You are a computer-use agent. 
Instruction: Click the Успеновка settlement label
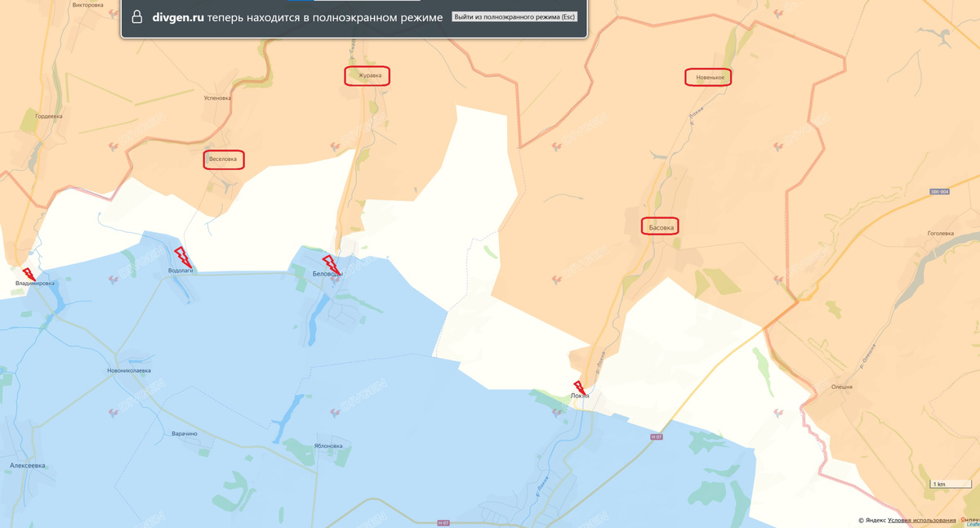(x=217, y=98)
